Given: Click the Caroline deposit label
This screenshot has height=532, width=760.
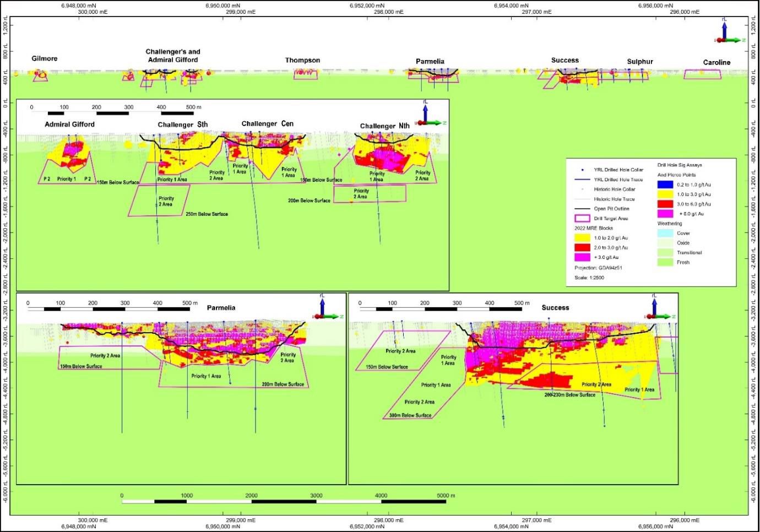Looking at the screenshot, I should [716, 62].
